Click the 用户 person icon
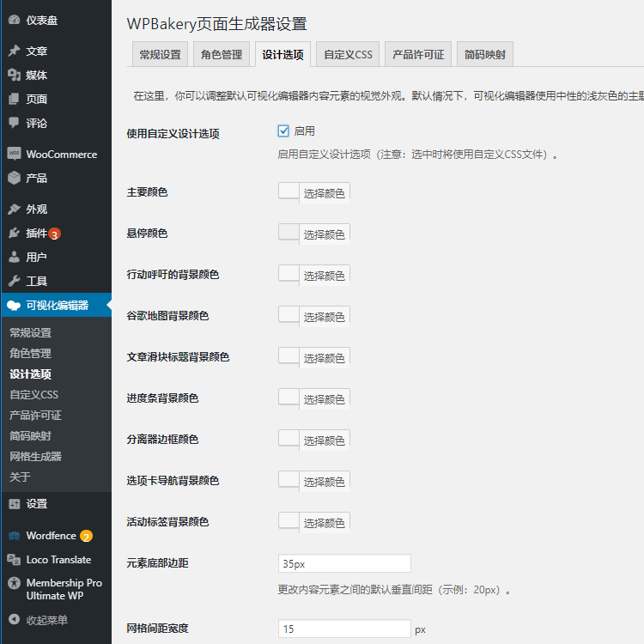 [x=14, y=257]
